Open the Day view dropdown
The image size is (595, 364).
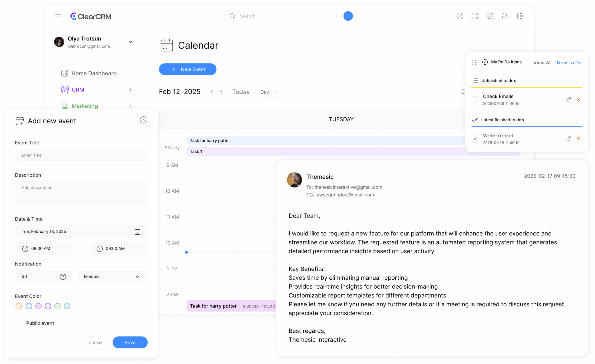click(269, 92)
